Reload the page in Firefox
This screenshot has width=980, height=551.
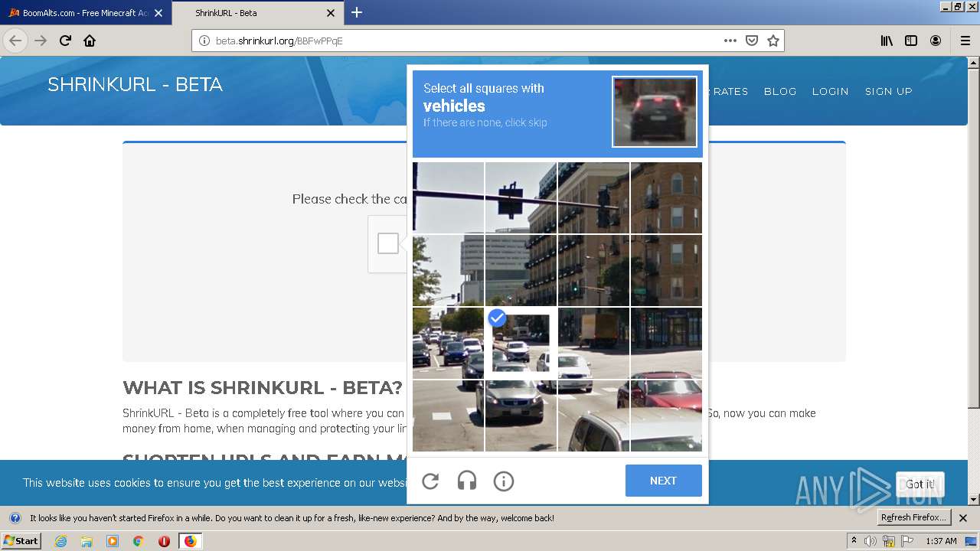65,41
